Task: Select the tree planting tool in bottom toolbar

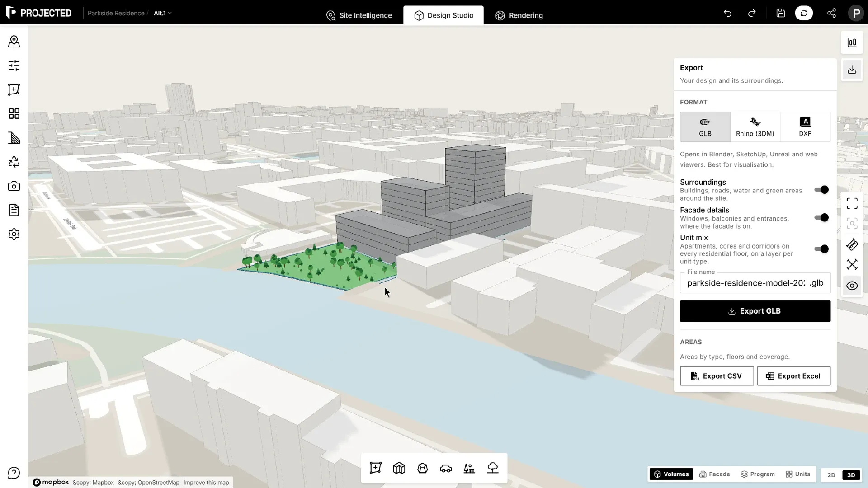Action: click(x=493, y=468)
